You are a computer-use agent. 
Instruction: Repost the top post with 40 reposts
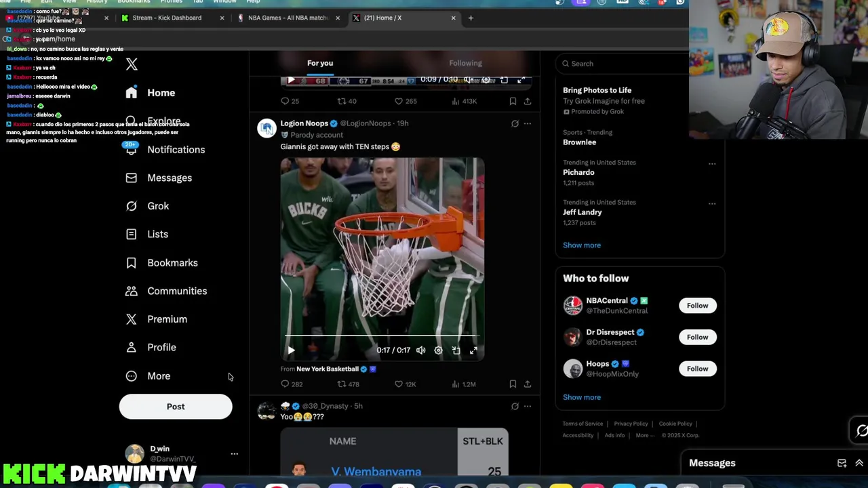point(347,101)
